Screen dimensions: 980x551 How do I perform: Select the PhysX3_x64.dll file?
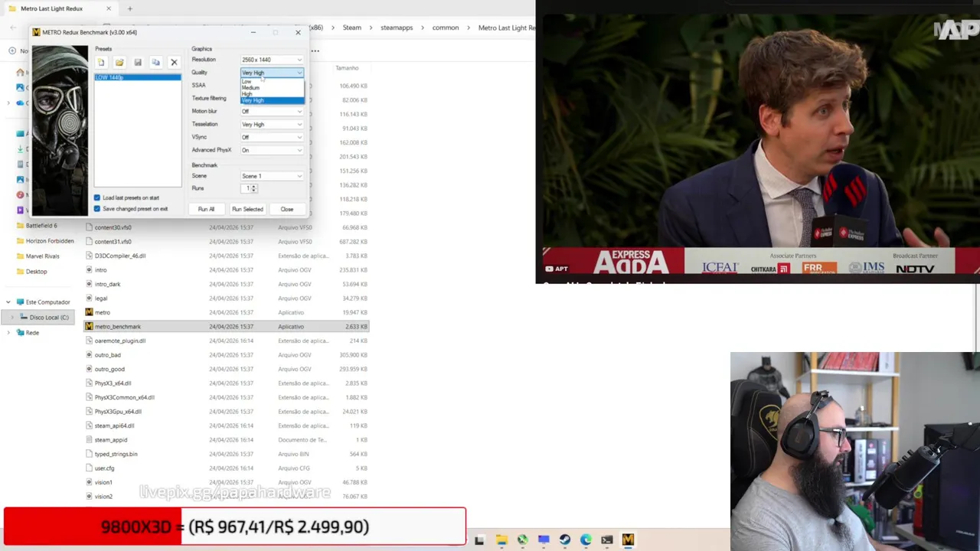point(113,383)
